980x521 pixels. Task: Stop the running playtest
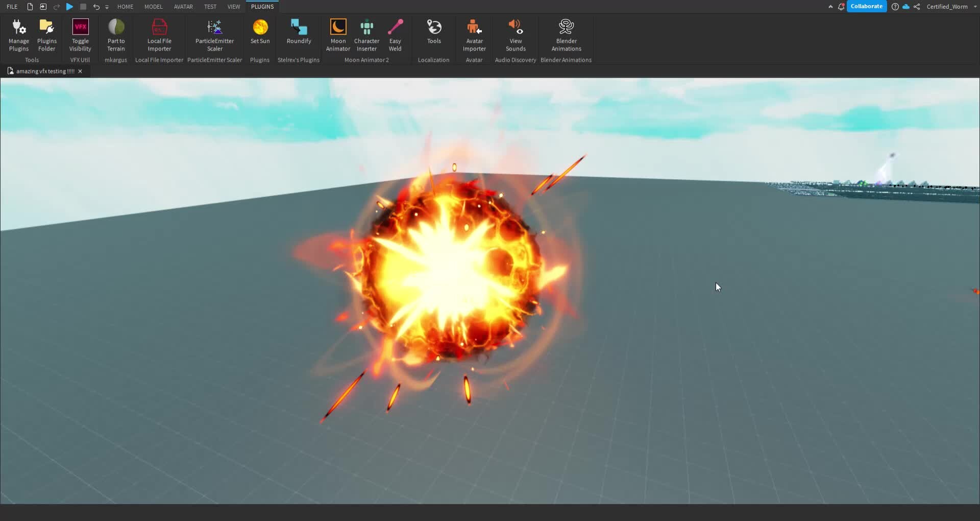83,7
